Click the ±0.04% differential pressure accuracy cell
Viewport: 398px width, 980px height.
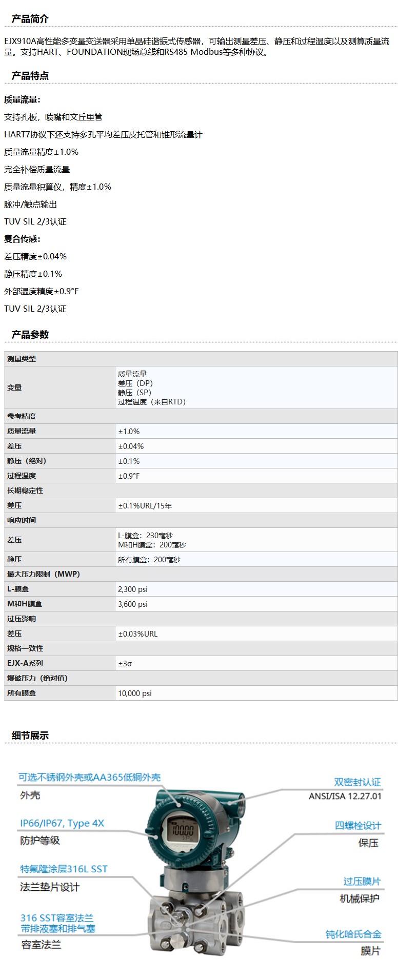256,446
